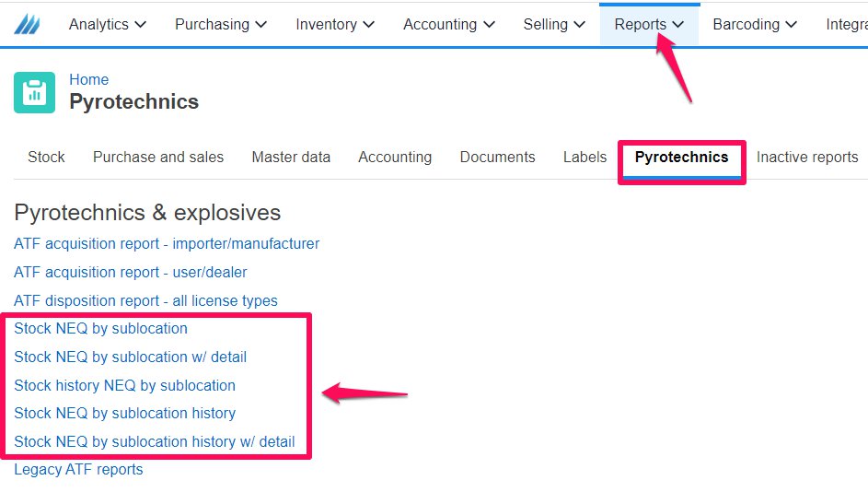The height and width of the screenshot is (492, 868).
Task: Switch to the Stock tab
Action: (x=47, y=157)
